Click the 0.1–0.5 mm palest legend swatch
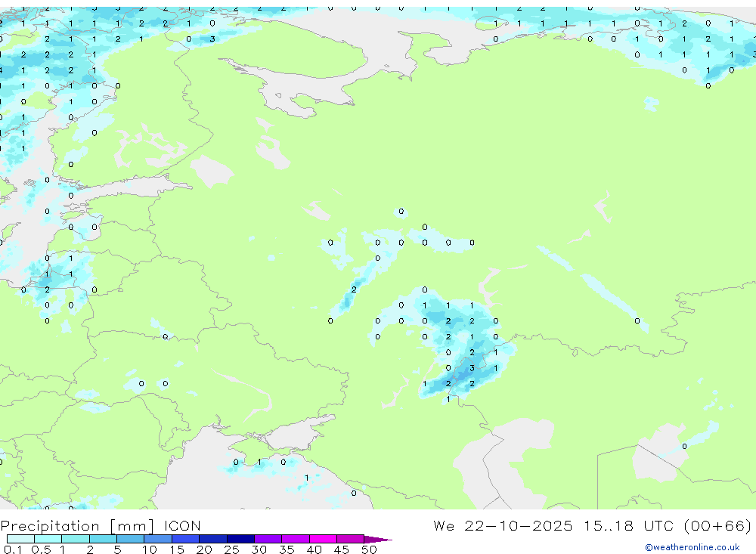Viewport: 756px width, 554px height. (20, 539)
